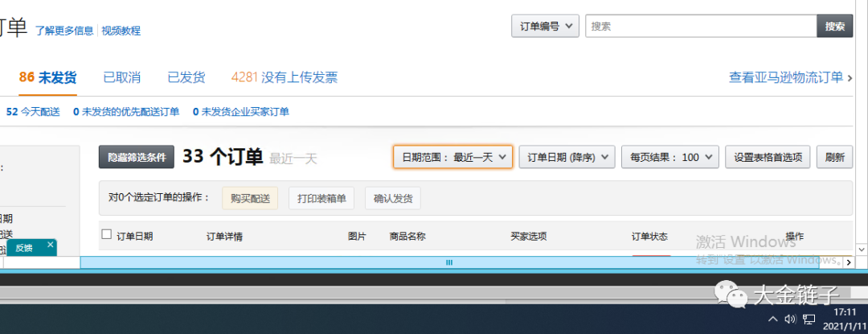Click 确认发货 button
This screenshot has height=334, width=868.
[x=392, y=198]
